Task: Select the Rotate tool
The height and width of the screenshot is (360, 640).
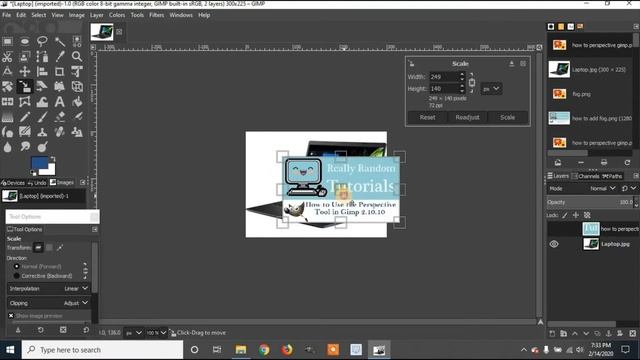Action: coord(7,87)
